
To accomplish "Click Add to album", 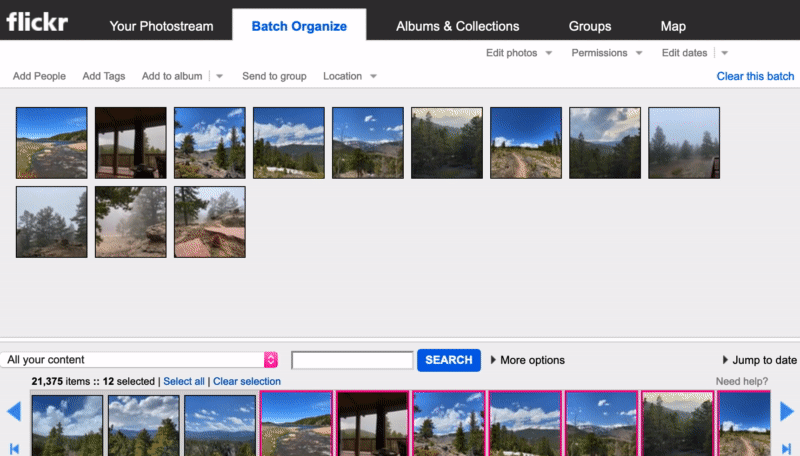I will [172, 76].
